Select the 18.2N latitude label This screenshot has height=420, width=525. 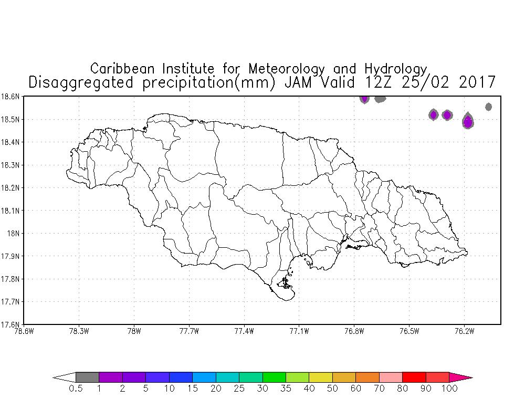(x=9, y=188)
